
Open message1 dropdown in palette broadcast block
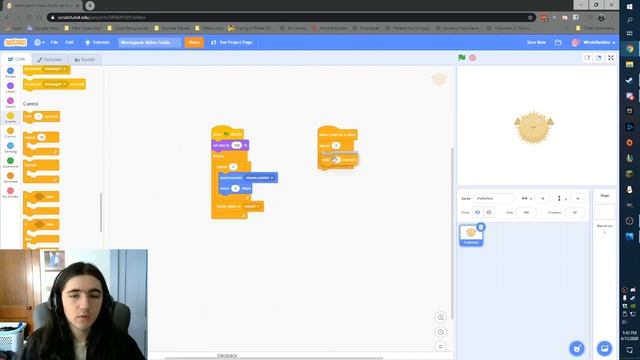(x=55, y=69)
